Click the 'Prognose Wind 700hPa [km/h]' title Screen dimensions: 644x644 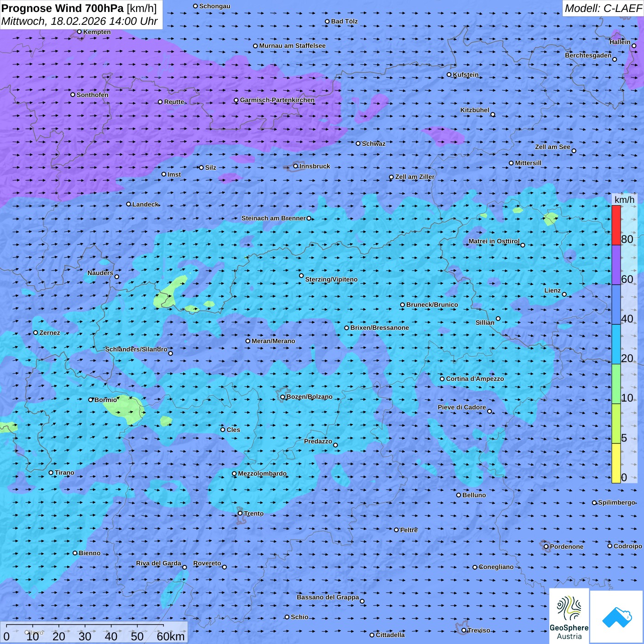(79, 8)
